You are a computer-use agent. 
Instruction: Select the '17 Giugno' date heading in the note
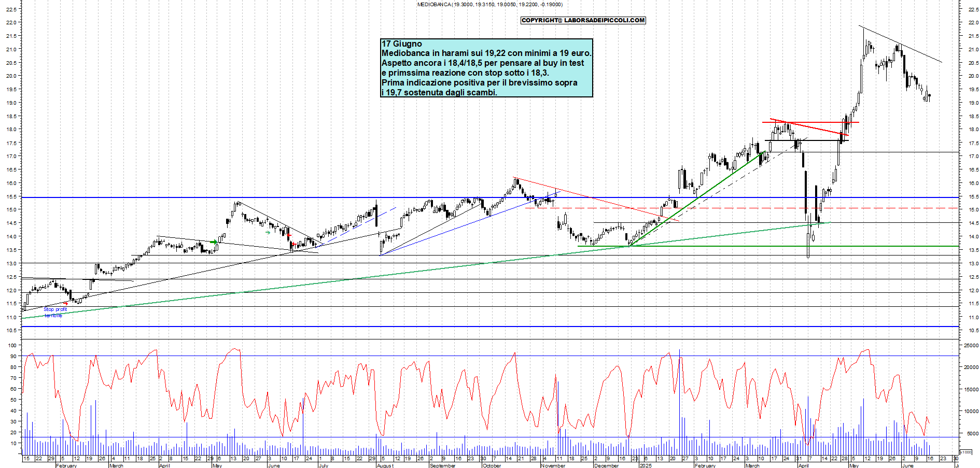(402, 44)
